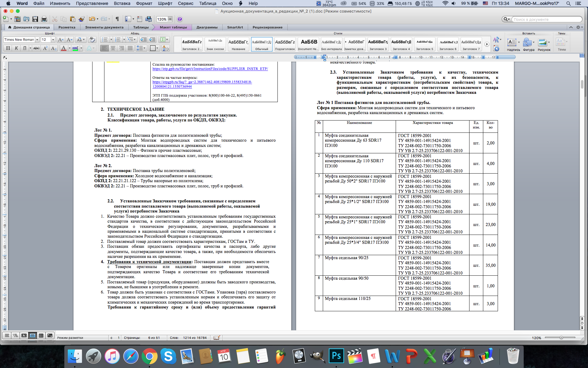Open the Toolbox icon in toolbar
Screen dimensions: 588x368
pos(140,19)
